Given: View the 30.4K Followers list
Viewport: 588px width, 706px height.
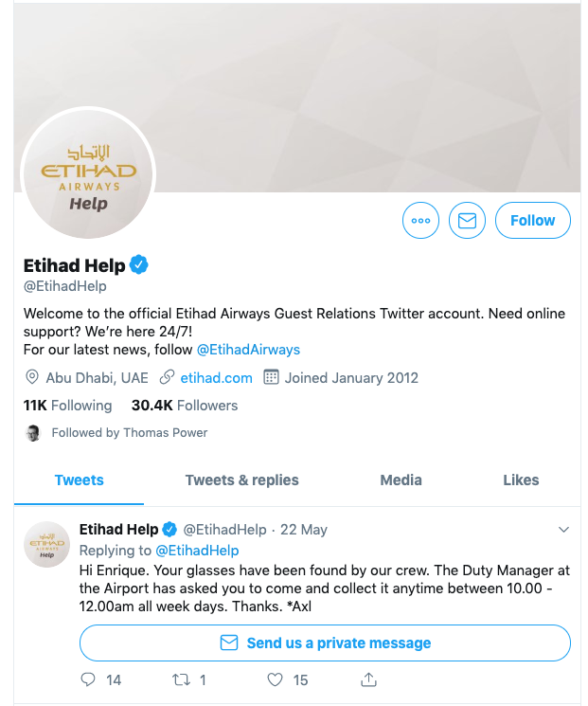Looking at the screenshot, I should tap(185, 406).
